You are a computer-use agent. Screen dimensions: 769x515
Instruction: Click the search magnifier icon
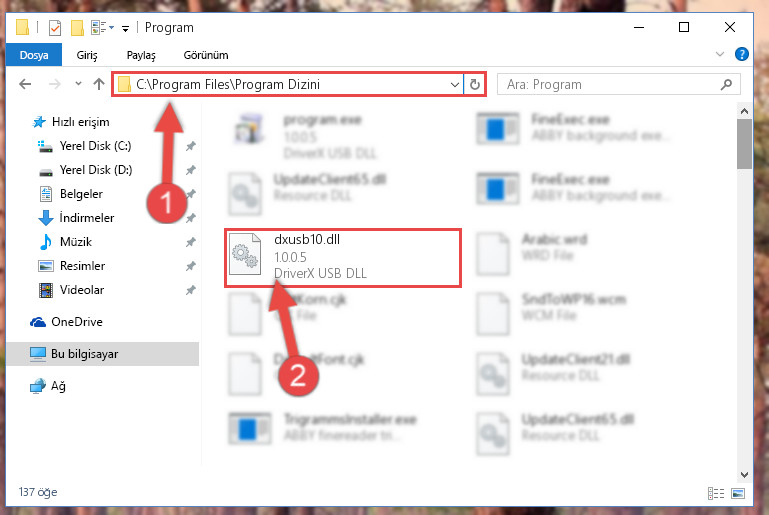pyautogui.click(x=726, y=84)
